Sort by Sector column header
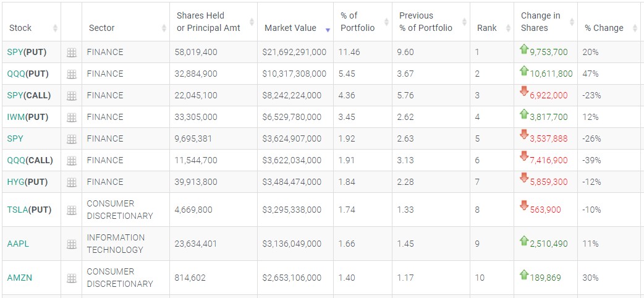This screenshot has width=644, height=298. [102, 28]
